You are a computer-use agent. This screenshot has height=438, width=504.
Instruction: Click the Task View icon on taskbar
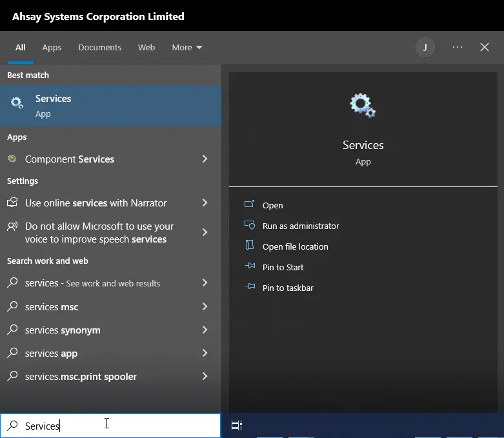[x=237, y=425]
